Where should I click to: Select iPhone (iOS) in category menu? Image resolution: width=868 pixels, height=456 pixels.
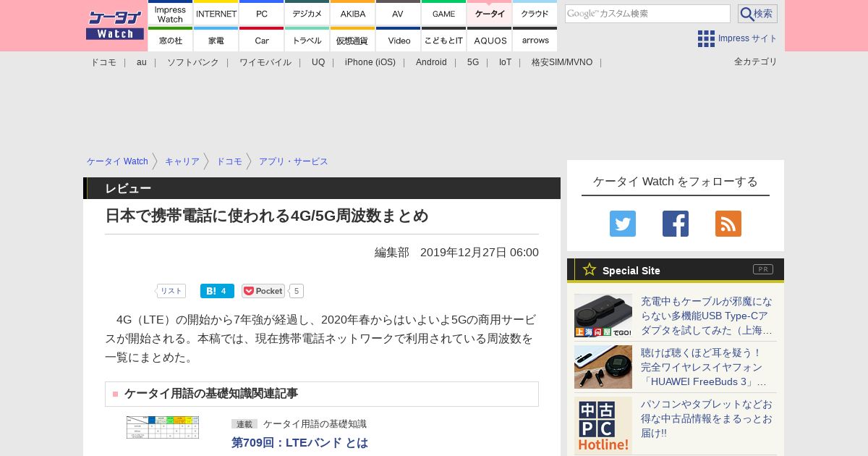370,62
